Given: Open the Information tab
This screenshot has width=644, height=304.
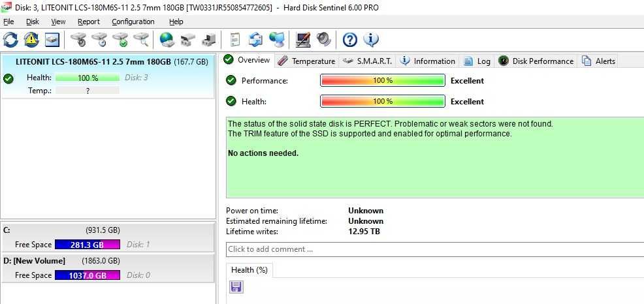Looking at the screenshot, I should (x=428, y=61).
